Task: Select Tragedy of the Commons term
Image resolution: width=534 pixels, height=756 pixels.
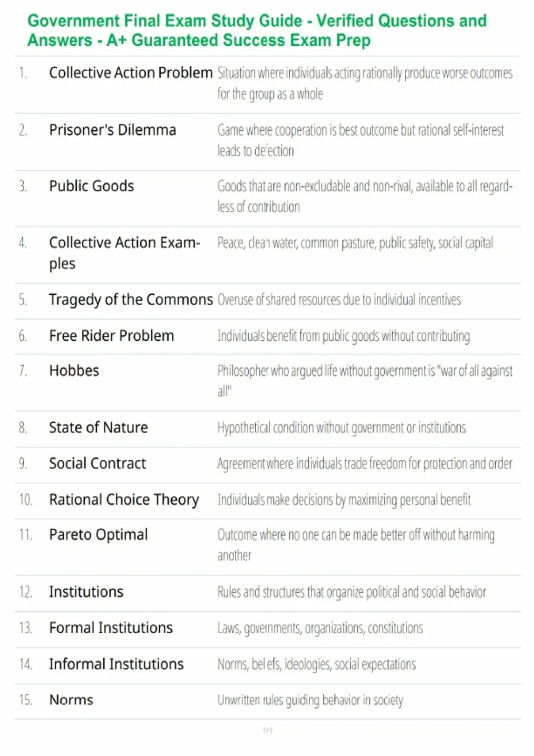Action: tap(131, 300)
